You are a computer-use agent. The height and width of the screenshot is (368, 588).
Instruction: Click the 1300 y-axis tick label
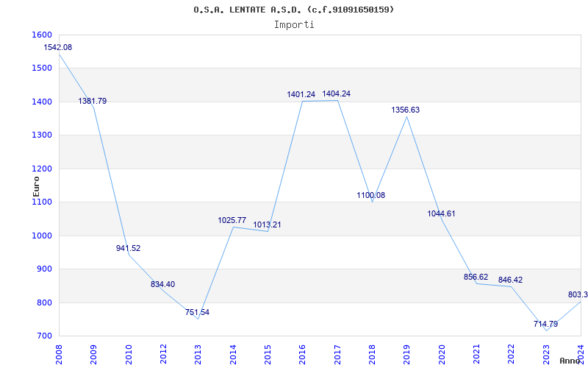point(41,135)
